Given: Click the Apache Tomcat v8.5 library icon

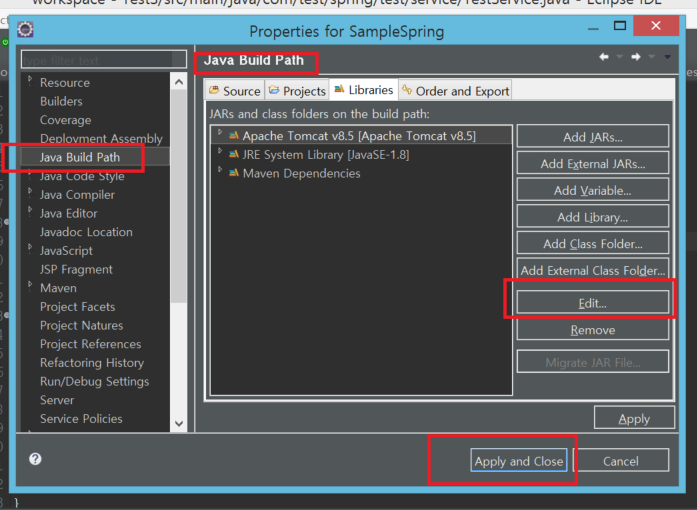Looking at the screenshot, I should (x=234, y=136).
